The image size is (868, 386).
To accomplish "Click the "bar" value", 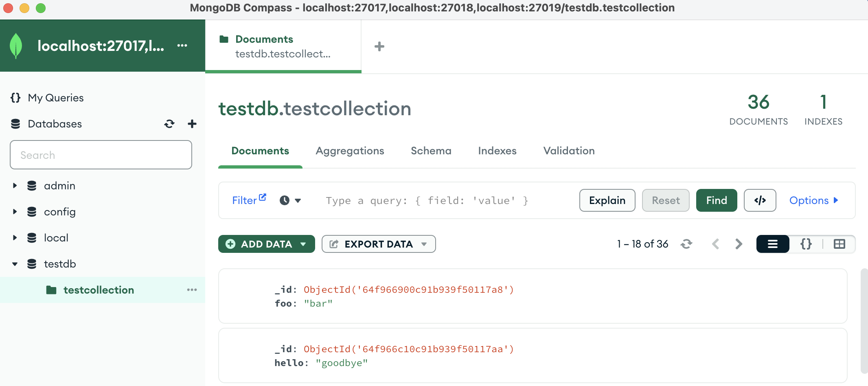I will 318,303.
